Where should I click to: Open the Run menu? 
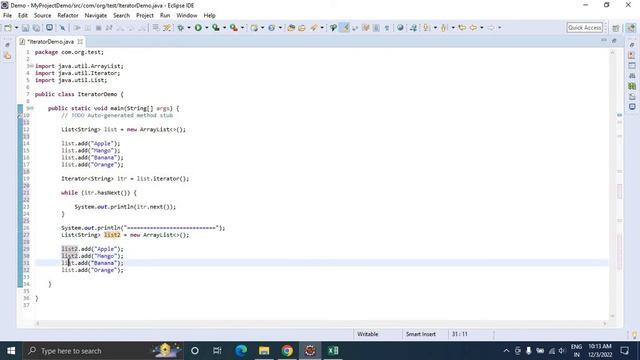pos(165,16)
